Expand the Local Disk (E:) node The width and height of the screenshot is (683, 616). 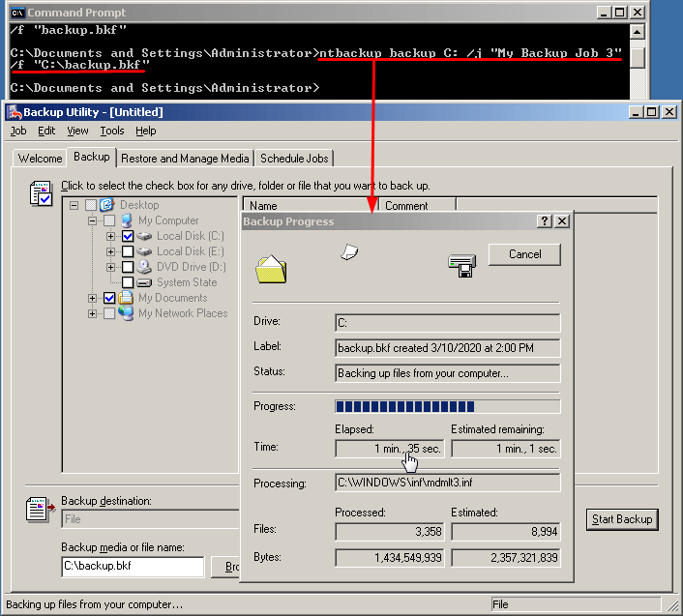click(110, 251)
